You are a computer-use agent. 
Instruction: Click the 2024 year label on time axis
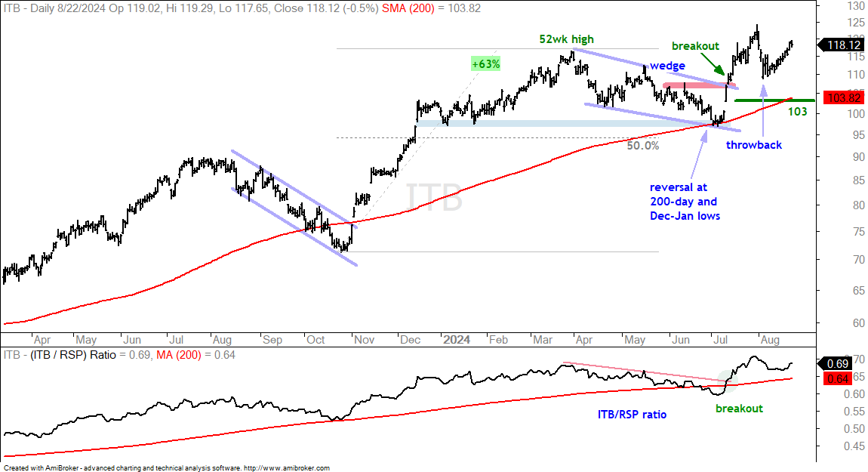pos(456,340)
